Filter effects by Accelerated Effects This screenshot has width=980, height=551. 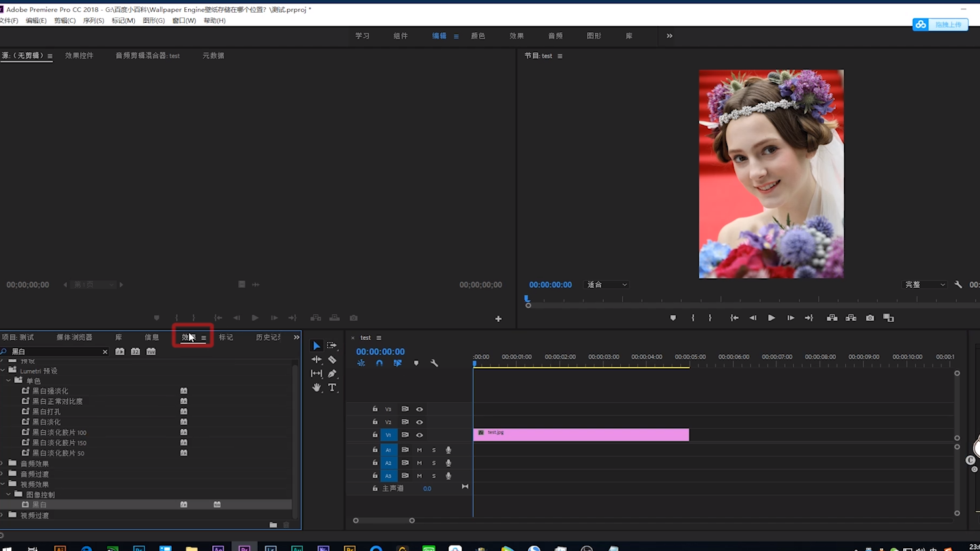pos(119,352)
